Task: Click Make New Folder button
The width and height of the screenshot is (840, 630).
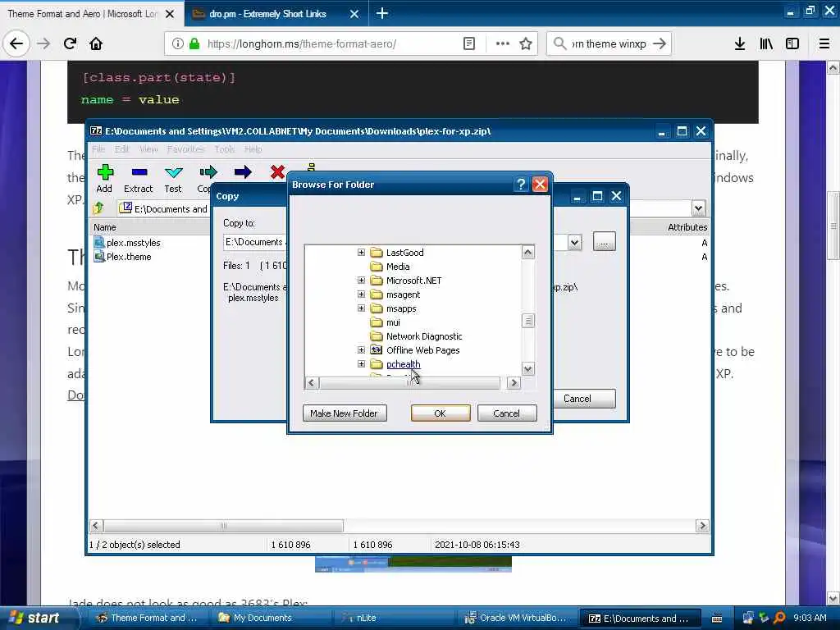Action: click(344, 413)
